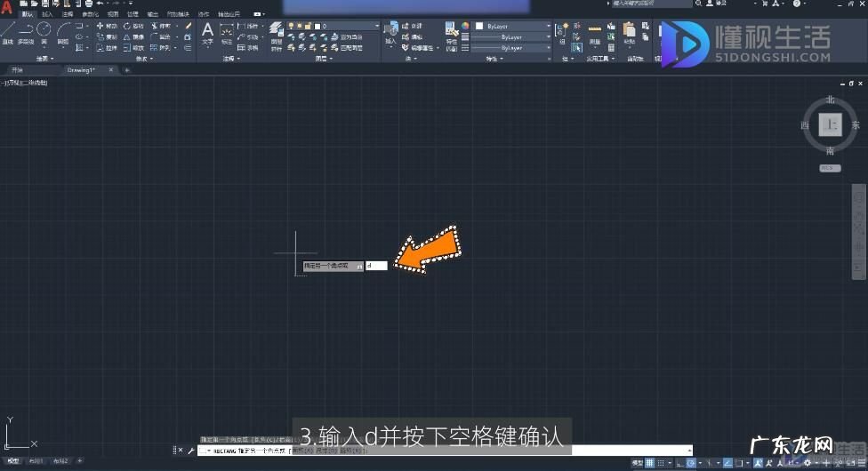Click the Mirror (镜像) modify tool
This screenshot has height=471, width=868.
pyautogui.click(x=133, y=37)
